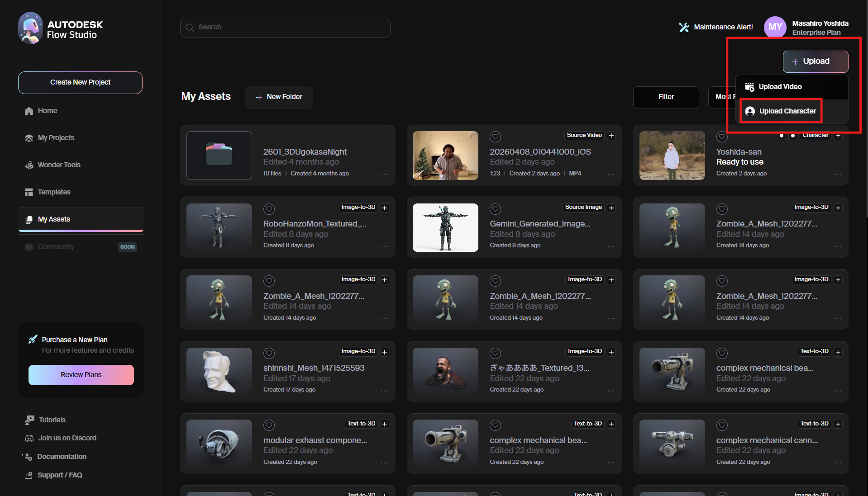Favorite the Gemini_Generated_Image asset
Viewport: 868px width, 496px height.
(496, 209)
